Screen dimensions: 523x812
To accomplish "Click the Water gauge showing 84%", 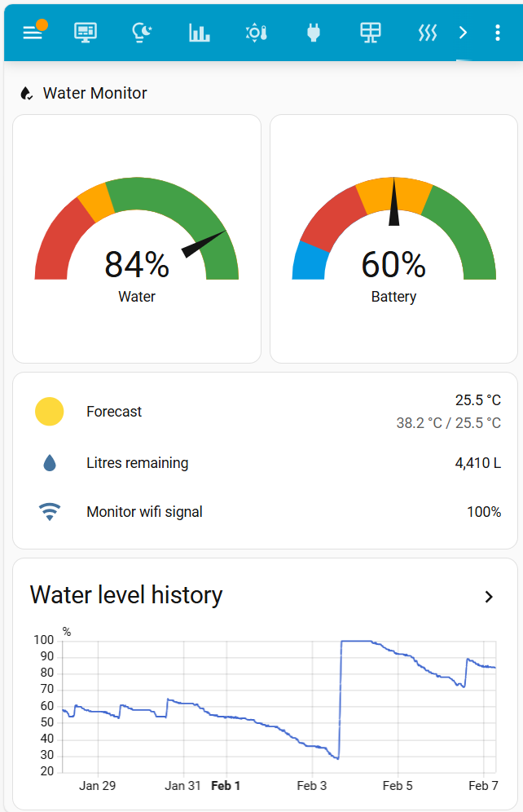I will tap(137, 241).
